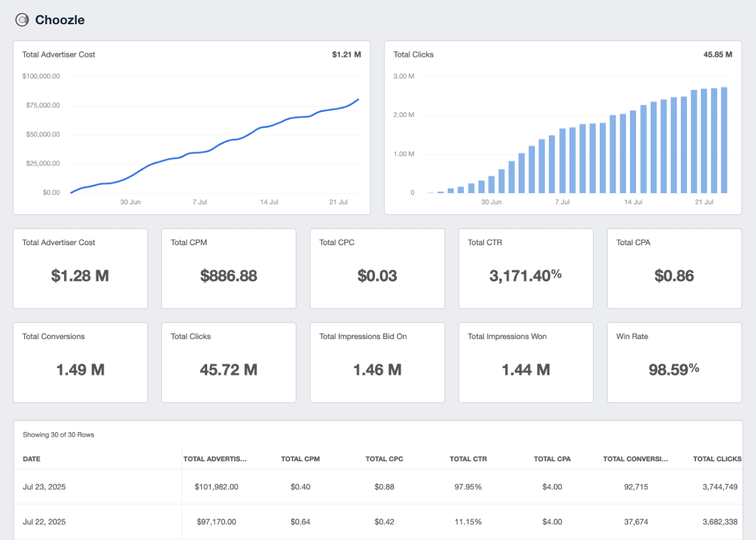Click the TOTAL CLICKS column header

click(x=717, y=459)
